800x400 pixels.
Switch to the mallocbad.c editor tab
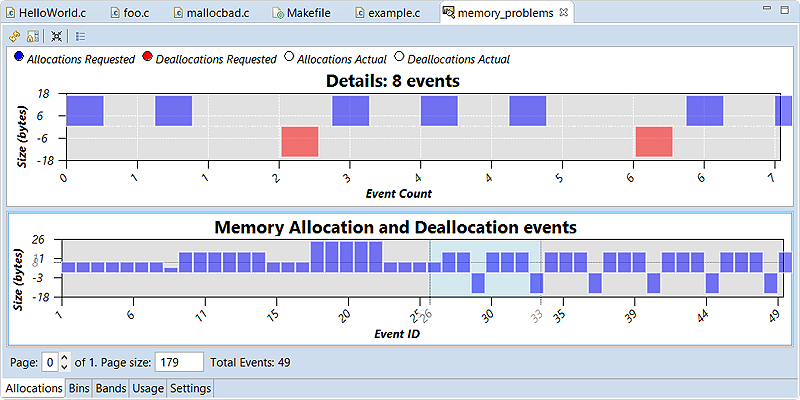(x=217, y=13)
